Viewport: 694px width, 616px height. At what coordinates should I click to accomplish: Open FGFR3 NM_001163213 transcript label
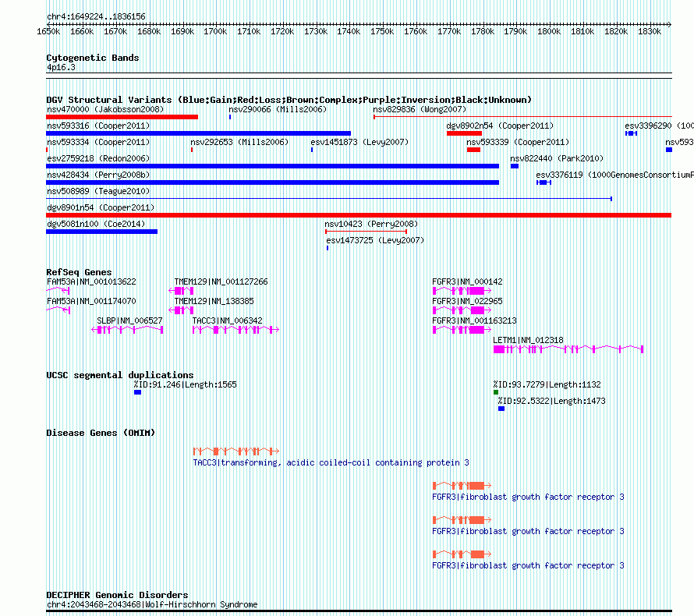474,320
